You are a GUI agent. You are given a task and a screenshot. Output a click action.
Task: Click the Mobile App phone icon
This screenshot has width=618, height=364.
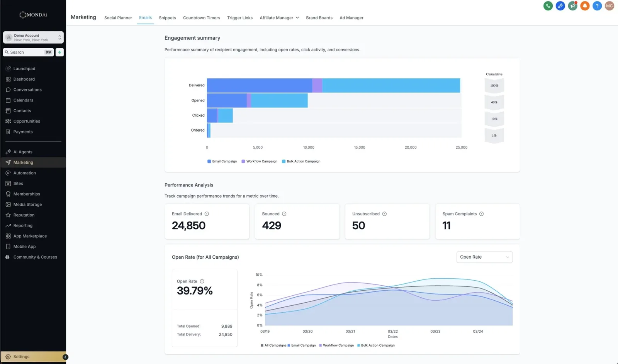point(8,247)
